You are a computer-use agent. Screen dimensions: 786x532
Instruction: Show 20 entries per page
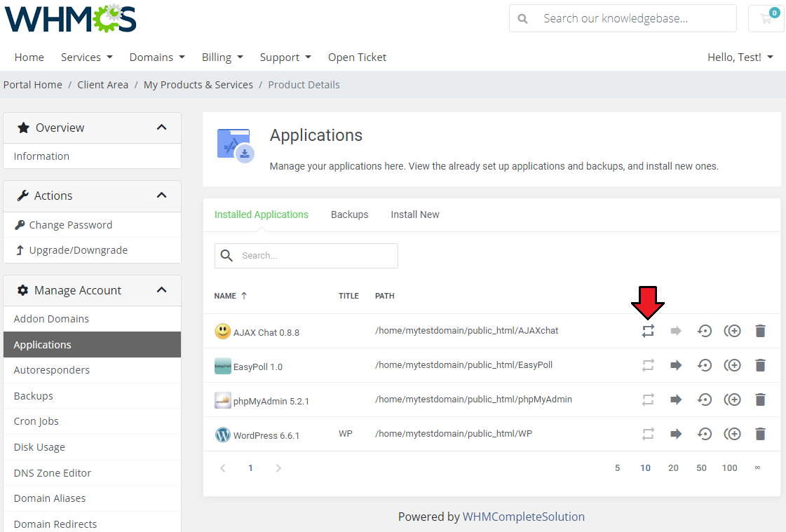pos(673,468)
